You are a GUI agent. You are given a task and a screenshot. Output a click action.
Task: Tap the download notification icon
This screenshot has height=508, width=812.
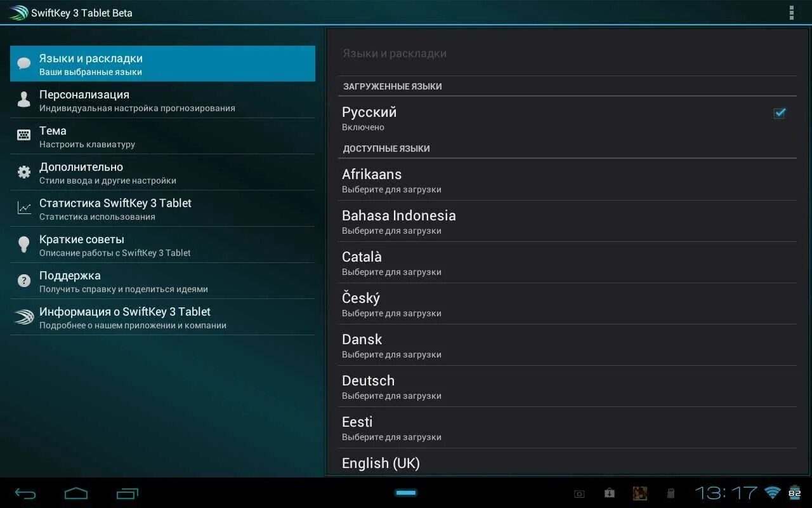609,493
